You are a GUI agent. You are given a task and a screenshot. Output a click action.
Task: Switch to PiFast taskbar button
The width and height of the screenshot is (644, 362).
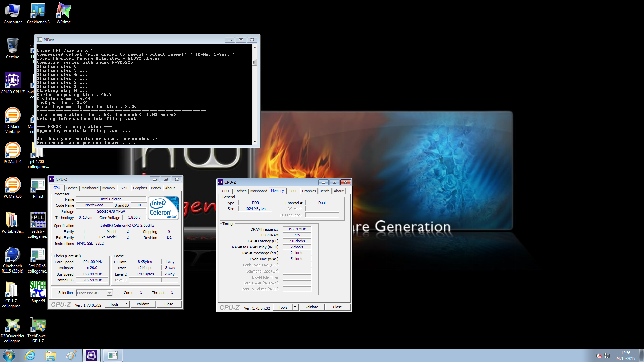pyautogui.click(x=113, y=355)
